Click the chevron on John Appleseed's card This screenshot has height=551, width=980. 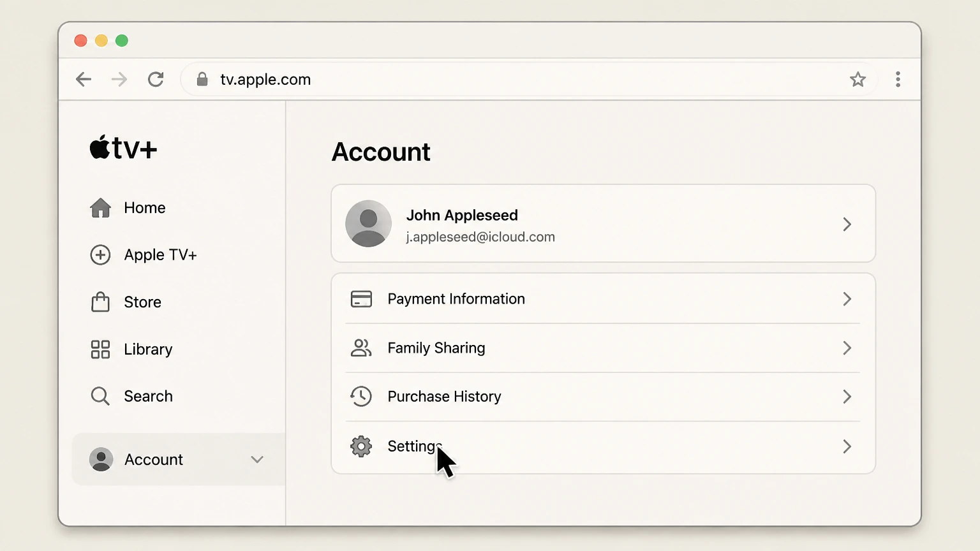(x=847, y=224)
